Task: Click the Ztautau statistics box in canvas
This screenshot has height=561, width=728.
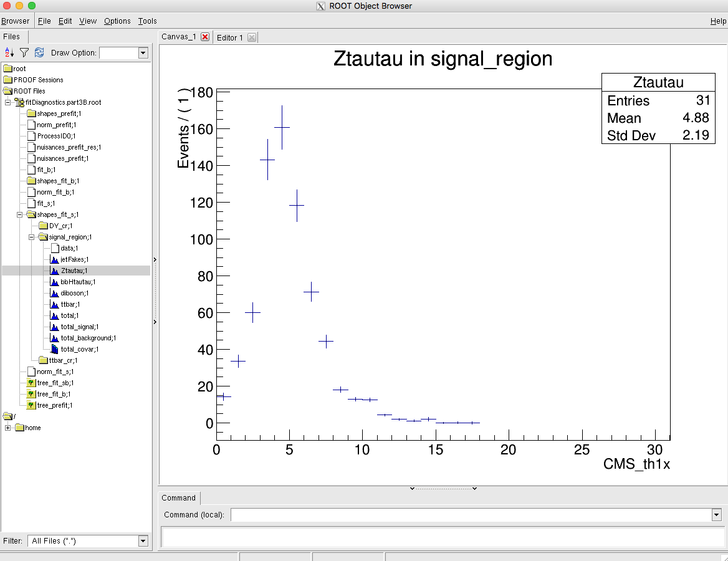Action: tap(658, 108)
